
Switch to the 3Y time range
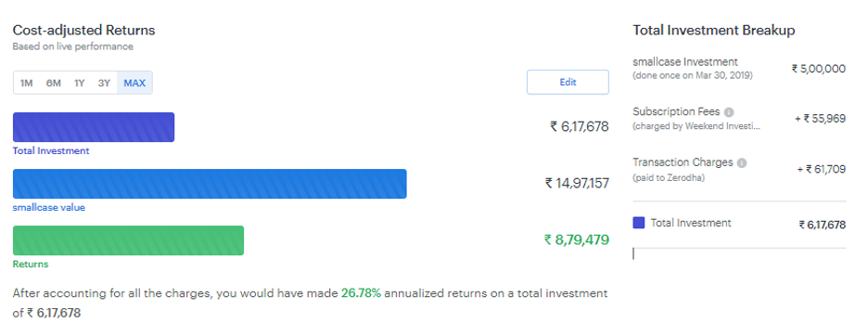pos(104,84)
